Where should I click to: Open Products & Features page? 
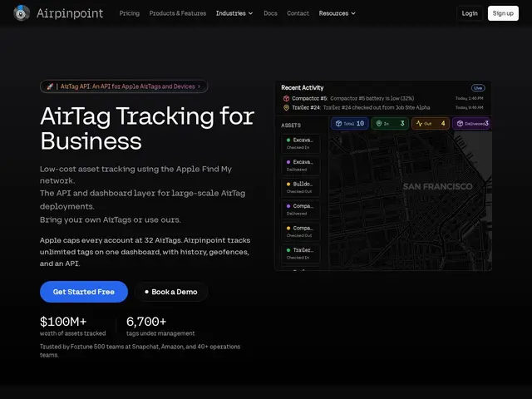[178, 13]
